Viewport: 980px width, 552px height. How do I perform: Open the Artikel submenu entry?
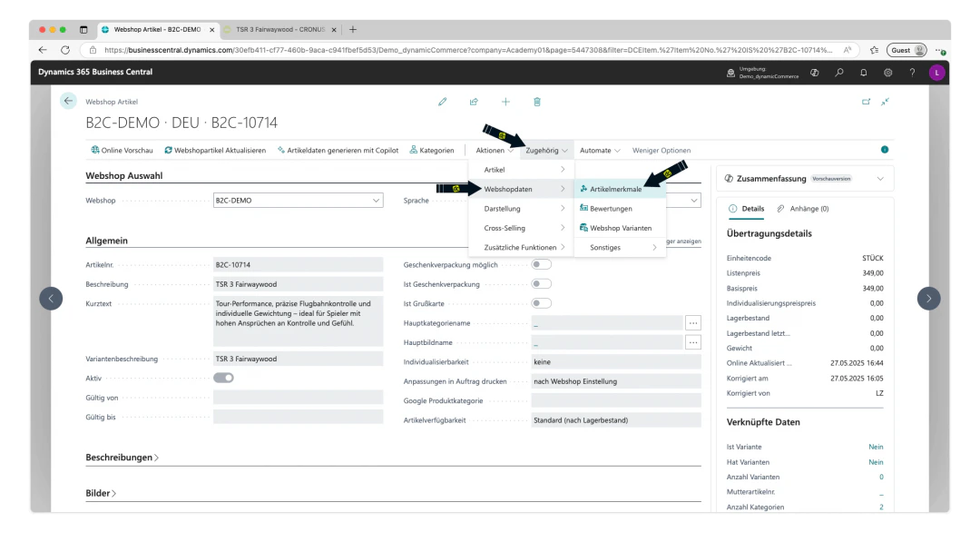tap(522, 170)
